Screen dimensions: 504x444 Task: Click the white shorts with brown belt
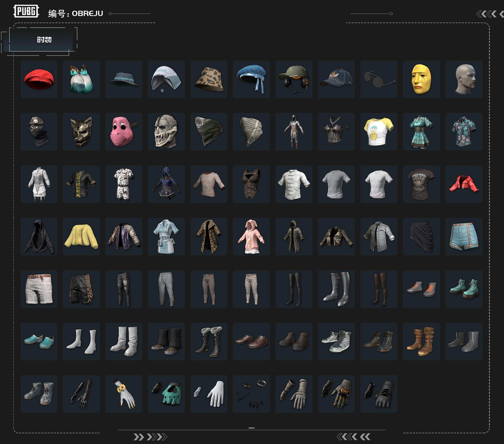coord(39,289)
